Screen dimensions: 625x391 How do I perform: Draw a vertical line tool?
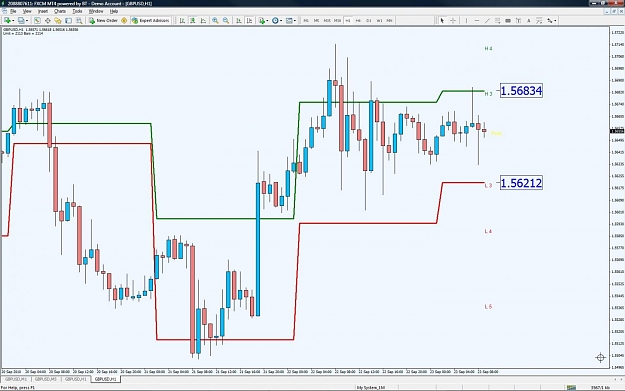(x=466, y=20)
